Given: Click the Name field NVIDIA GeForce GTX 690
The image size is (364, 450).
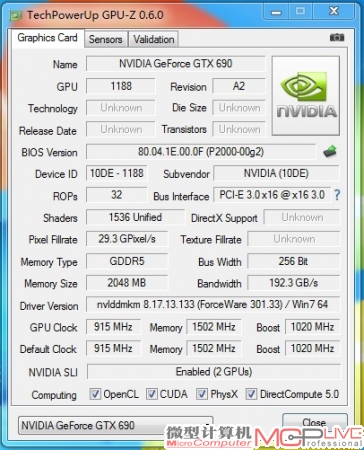Looking at the screenshot, I should pyautogui.click(x=176, y=63).
